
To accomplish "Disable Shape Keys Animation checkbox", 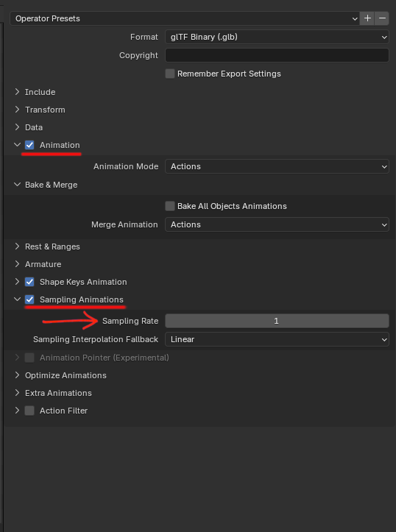I will point(29,282).
